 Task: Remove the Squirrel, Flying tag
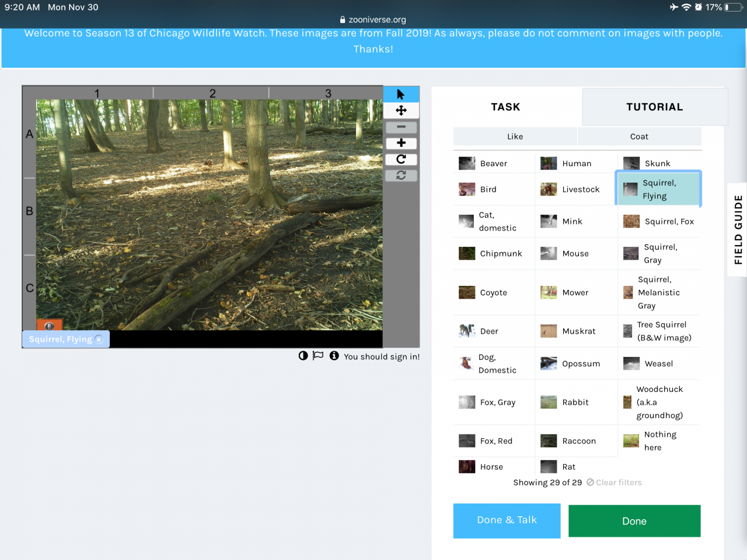99,339
